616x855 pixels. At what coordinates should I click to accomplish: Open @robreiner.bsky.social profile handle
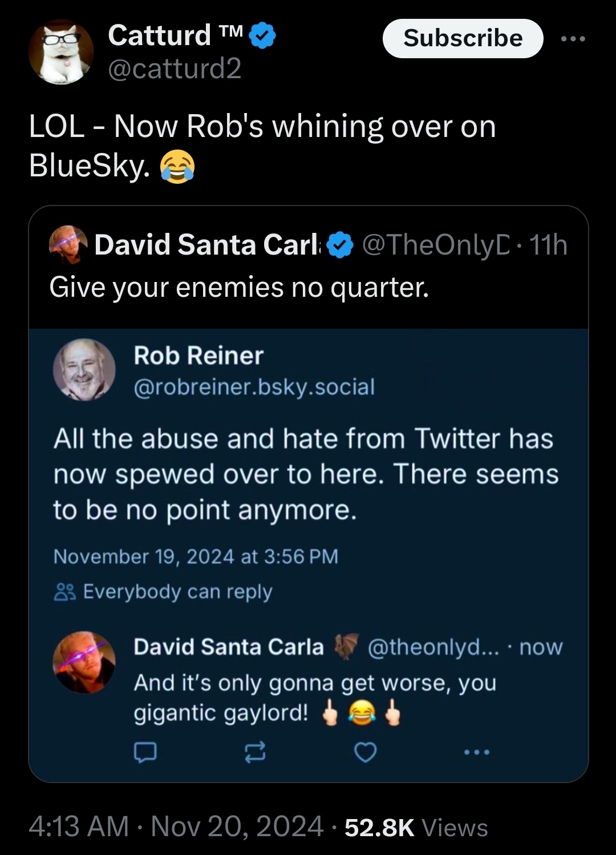[x=254, y=387]
